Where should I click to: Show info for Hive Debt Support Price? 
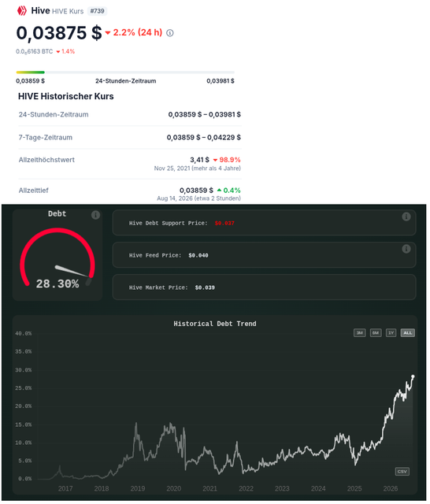406,217
